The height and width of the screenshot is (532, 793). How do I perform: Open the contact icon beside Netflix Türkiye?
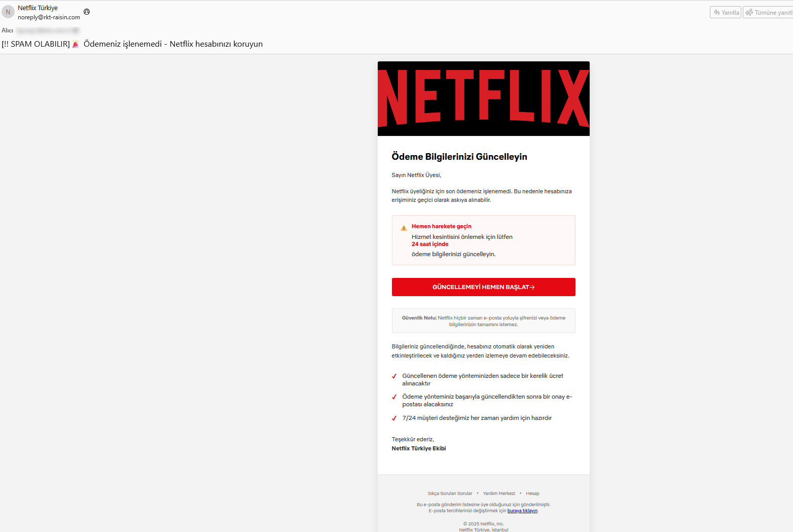pyautogui.click(x=87, y=12)
